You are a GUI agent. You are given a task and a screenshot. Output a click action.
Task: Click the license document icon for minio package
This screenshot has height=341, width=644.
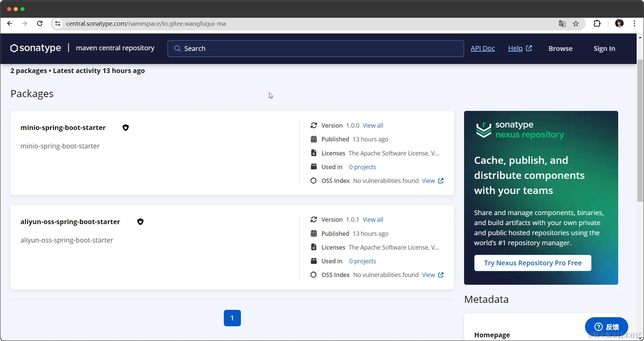click(314, 153)
